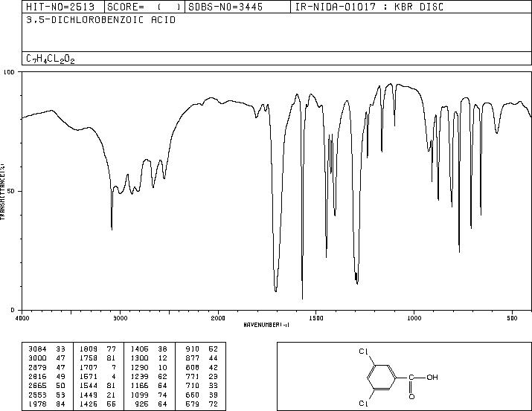The width and height of the screenshot is (532, 411).
Task: Click the SCORE= header field
Action: tap(144, 7)
